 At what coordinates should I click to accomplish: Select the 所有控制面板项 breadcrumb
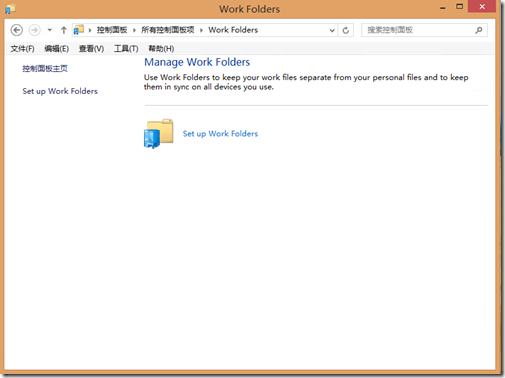(168, 30)
